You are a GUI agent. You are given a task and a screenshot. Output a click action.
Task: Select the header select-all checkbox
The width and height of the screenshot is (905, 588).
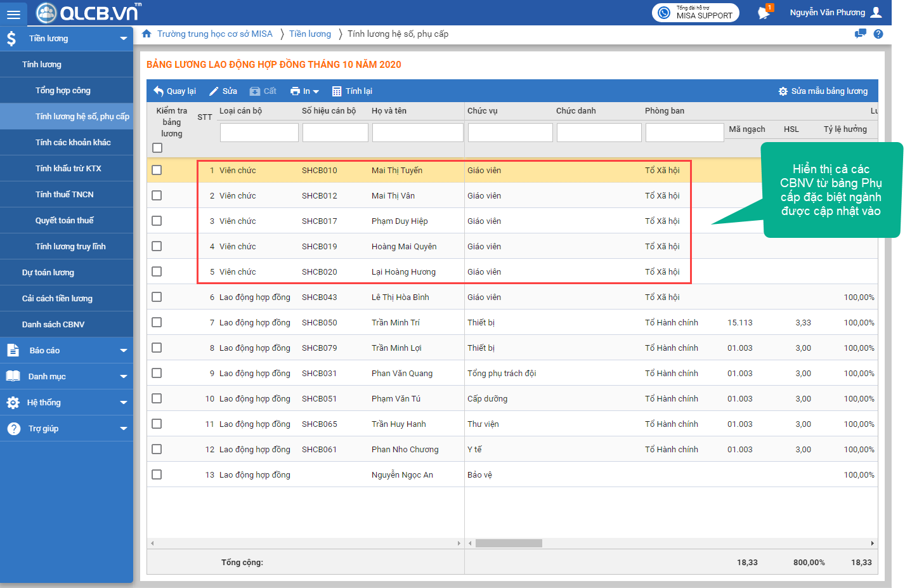click(x=157, y=148)
